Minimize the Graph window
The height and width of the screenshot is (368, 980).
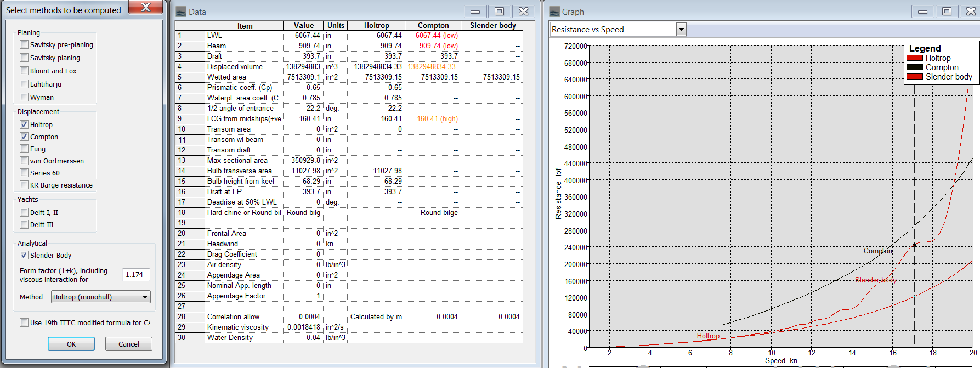[x=923, y=12]
